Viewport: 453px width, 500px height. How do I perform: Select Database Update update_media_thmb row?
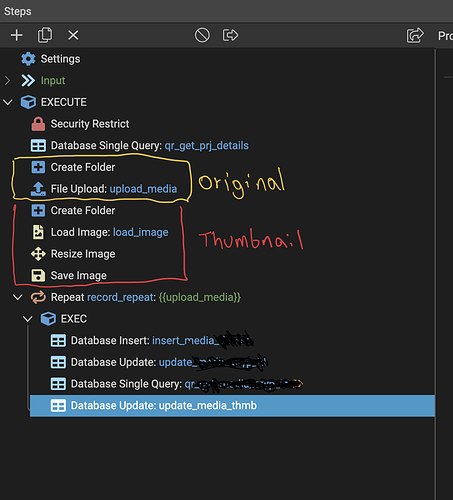pyautogui.click(x=232, y=406)
